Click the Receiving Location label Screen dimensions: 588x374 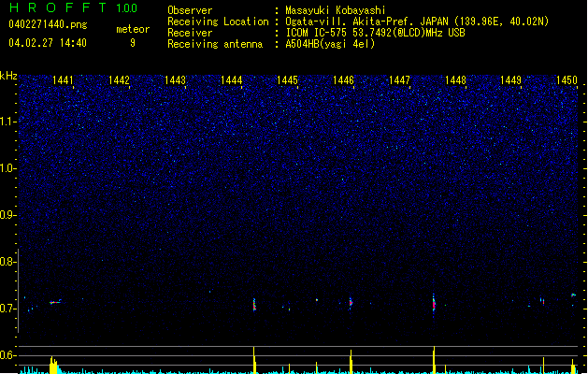[218, 22]
